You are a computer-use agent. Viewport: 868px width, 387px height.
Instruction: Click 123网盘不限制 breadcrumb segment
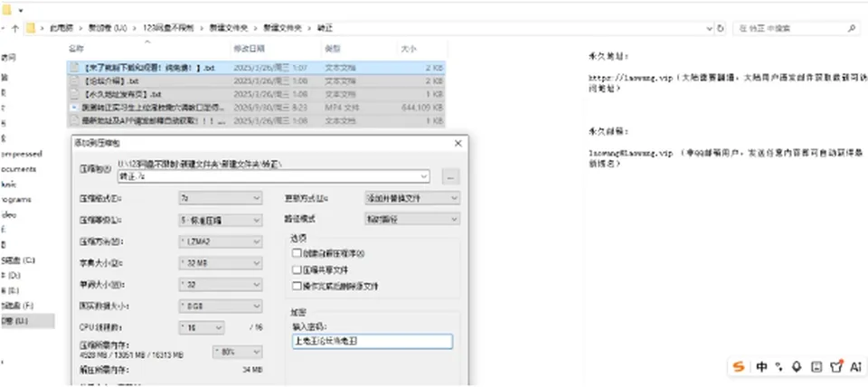(x=168, y=28)
